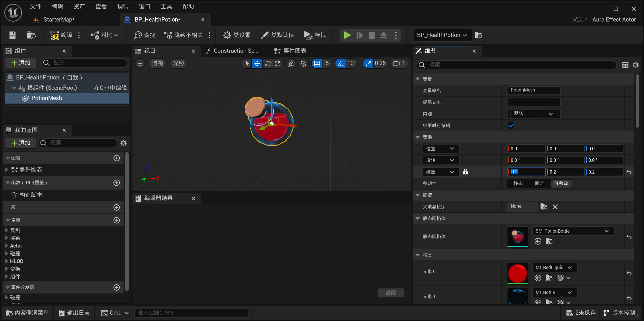Screen dimensions: 644x321
Task: Cycle the transform coordinate system
Action: (x=291, y=63)
